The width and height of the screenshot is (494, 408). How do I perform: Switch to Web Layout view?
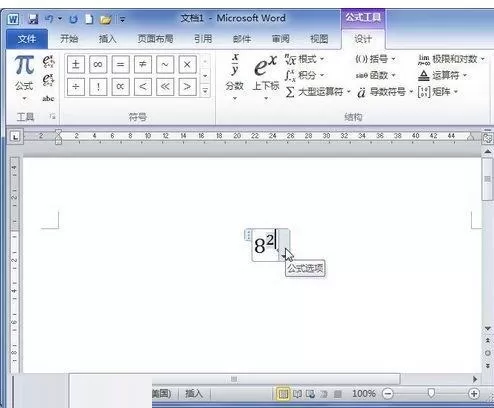310,394
